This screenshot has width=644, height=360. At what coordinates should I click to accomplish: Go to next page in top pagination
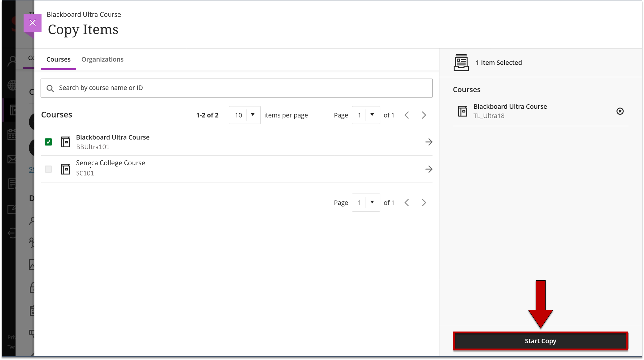point(424,115)
